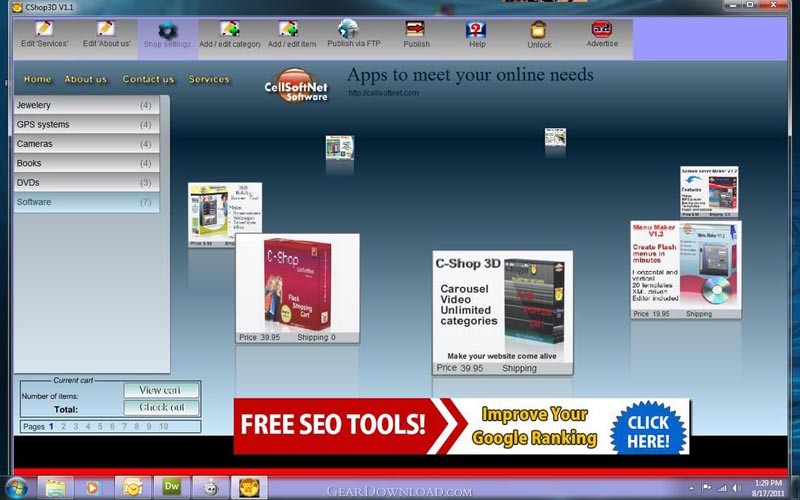800x500 pixels.
Task: Click the "Price 19.95" text on Menu Maker card
Action: pyautogui.click(x=651, y=314)
